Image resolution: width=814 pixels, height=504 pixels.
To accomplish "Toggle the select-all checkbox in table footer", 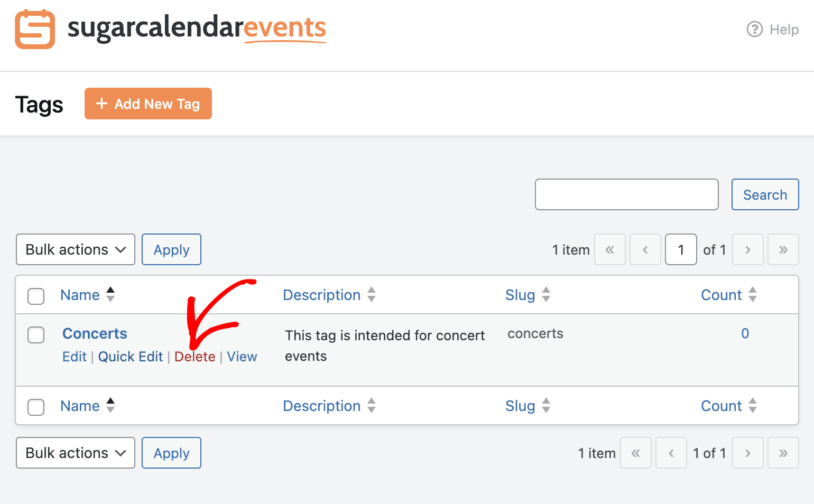I will [36, 407].
